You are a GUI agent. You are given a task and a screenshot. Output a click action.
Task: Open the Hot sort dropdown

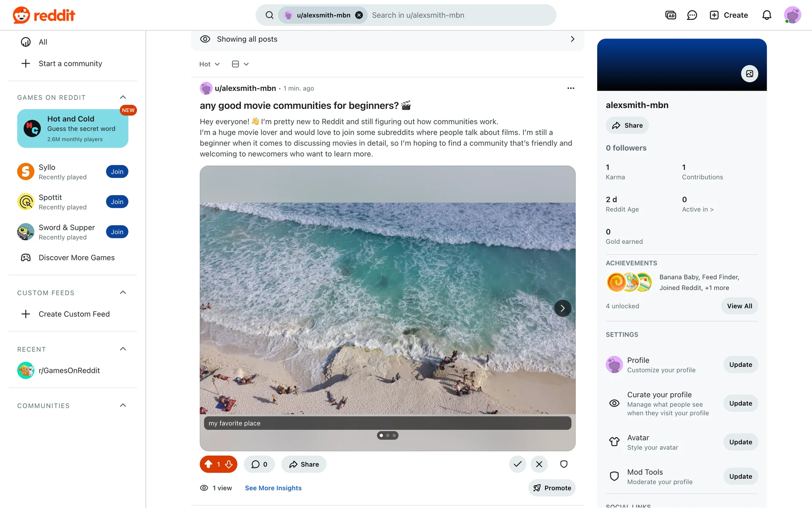(209, 64)
